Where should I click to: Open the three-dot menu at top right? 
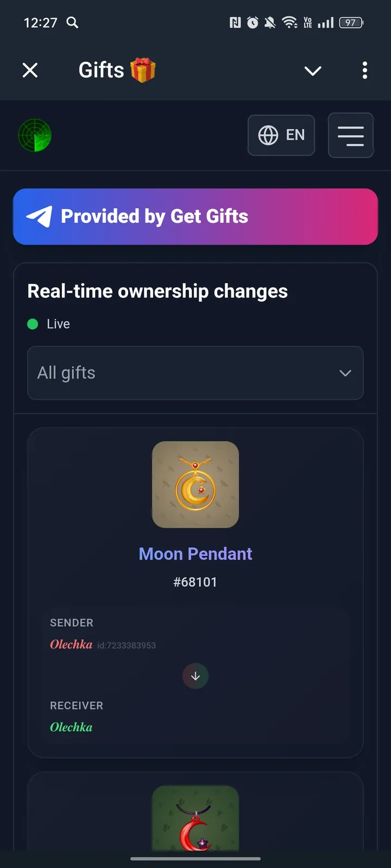[365, 71]
